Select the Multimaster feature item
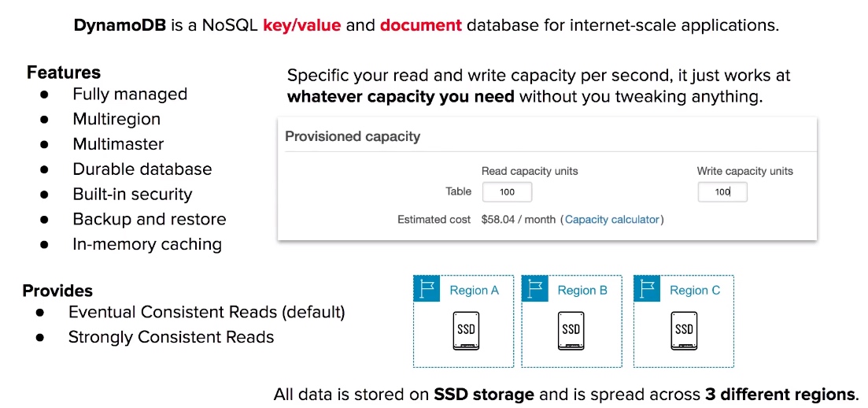 tap(119, 144)
